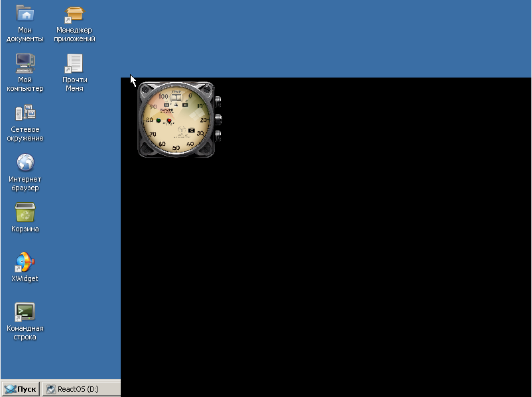
Task: Open the Network Neighborhood icon
Action: (25, 113)
